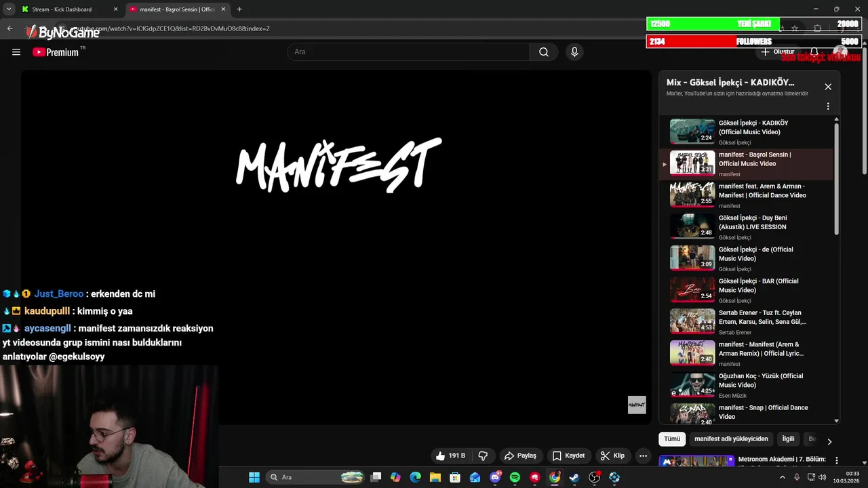Image resolution: width=868 pixels, height=488 pixels.
Task: Open a new browser tab
Action: (x=239, y=9)
